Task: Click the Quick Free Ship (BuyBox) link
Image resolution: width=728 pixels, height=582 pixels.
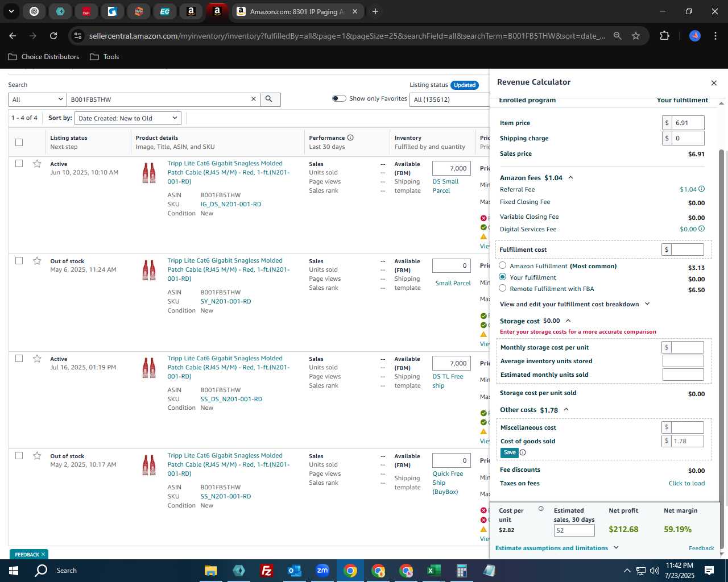Action: pyautogui.click(x=448, y=483)
